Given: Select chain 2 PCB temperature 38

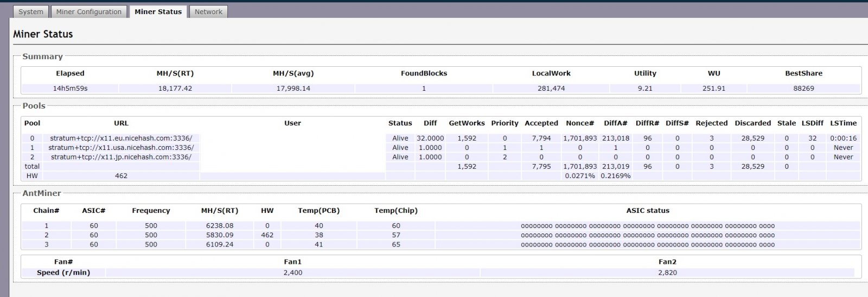Looking at the screenshot, I should coord(318,235).
